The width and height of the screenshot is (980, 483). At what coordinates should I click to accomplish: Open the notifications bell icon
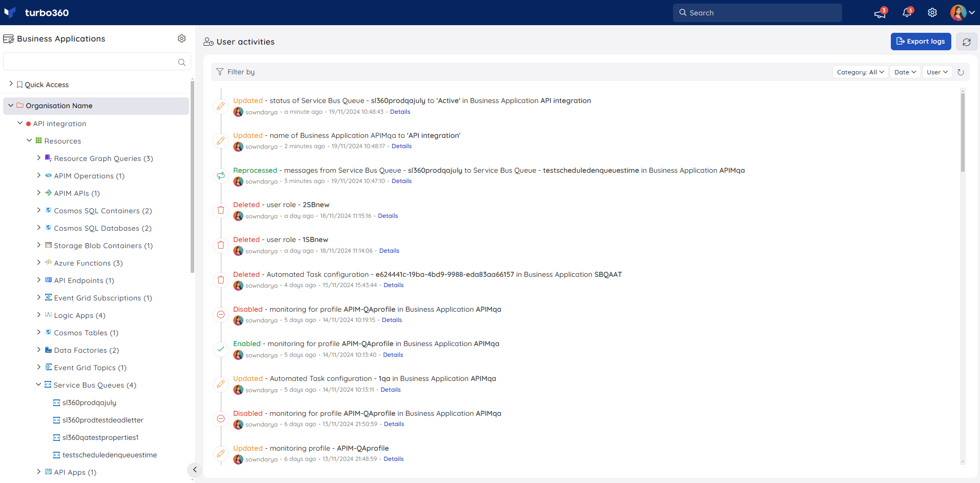click(x=907, y=13)
